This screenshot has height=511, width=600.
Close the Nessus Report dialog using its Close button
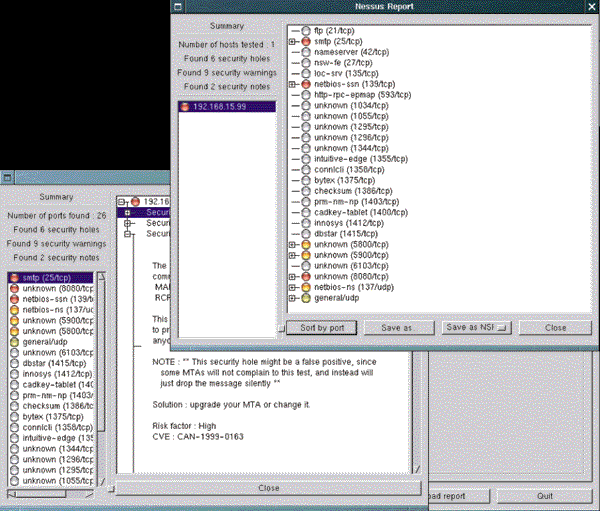coord(555,327)
